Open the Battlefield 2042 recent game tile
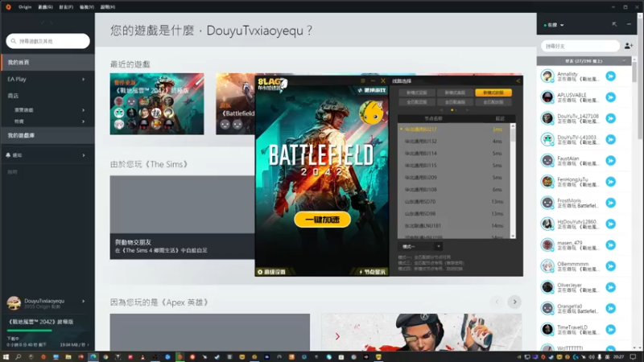This screenshot has width=644, height=362. pos(157,104)
